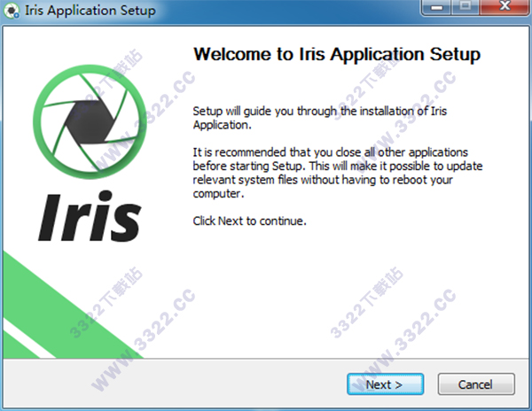Viewport: 532px width, 411px height.
Task: Click the Iris icon in title bar
Action: [x=12, y=11]
